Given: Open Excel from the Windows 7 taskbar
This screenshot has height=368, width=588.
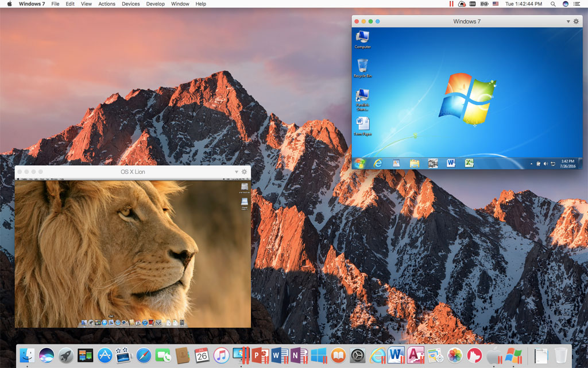Looking at the screenshot, I should click(469, 163).
